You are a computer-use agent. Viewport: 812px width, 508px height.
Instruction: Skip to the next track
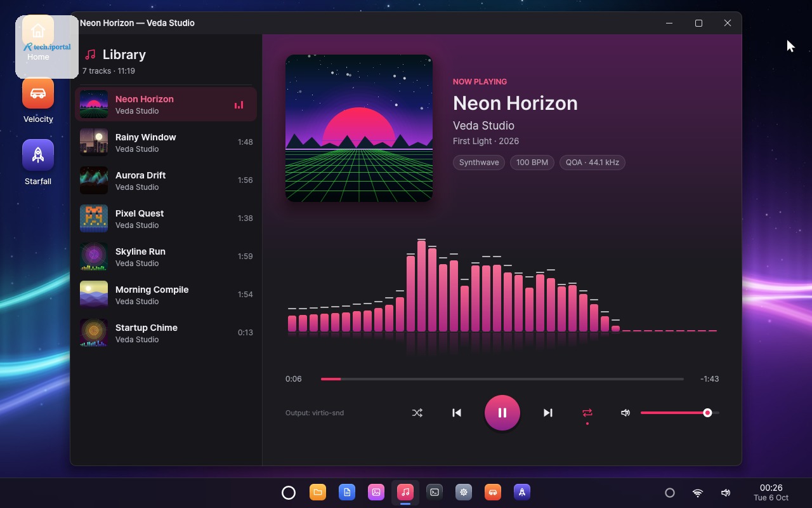click(x=548, y=413)
